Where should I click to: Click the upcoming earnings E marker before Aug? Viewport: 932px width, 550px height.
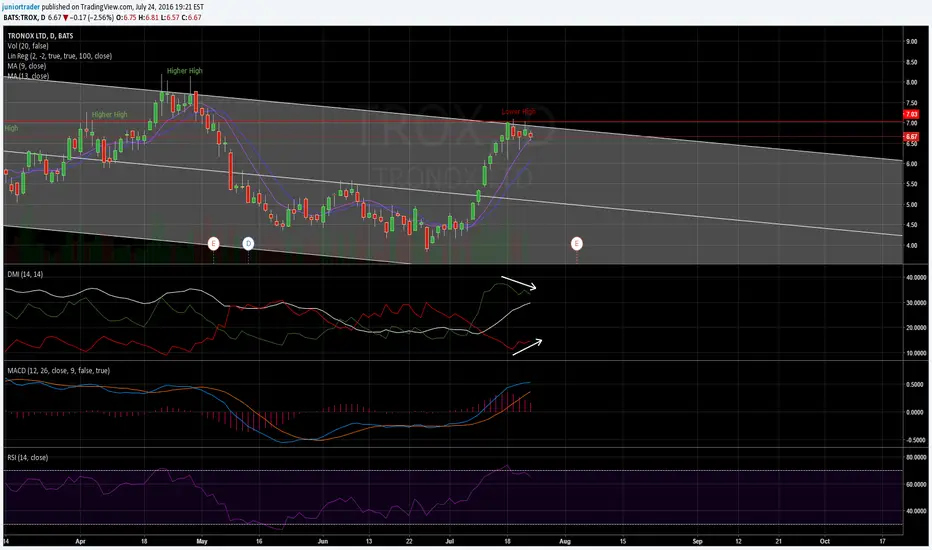tap(577, 243)
